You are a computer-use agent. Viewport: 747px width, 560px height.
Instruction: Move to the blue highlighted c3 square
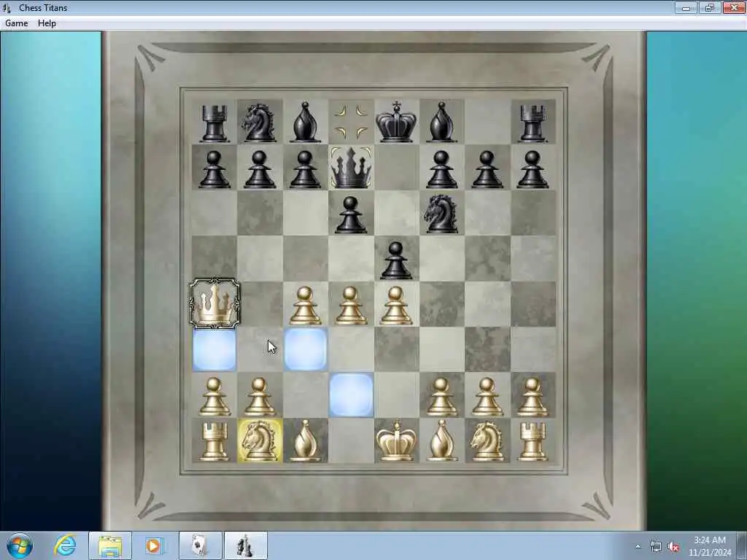(x=306, y=349)
